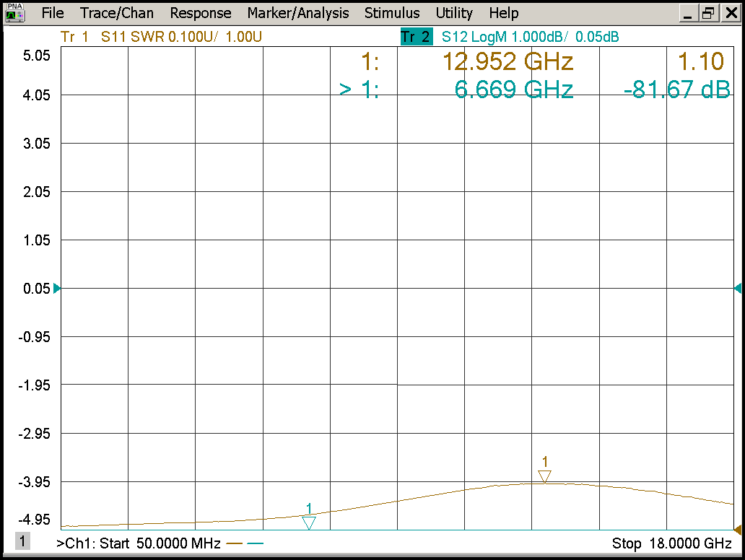745x560 pixels.
Task: Select the teal marker 1 triangle on S12 trace
Action: (x=309, y=522)
